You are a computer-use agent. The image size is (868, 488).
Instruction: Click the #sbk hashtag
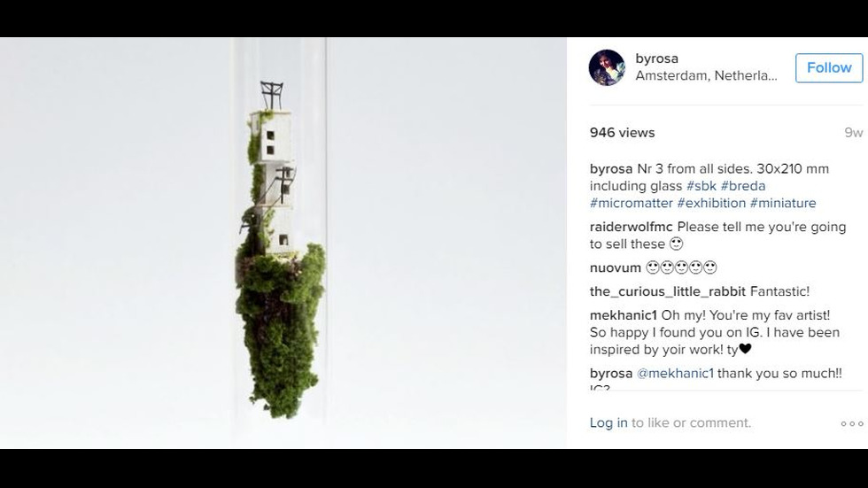pos(701,186)
